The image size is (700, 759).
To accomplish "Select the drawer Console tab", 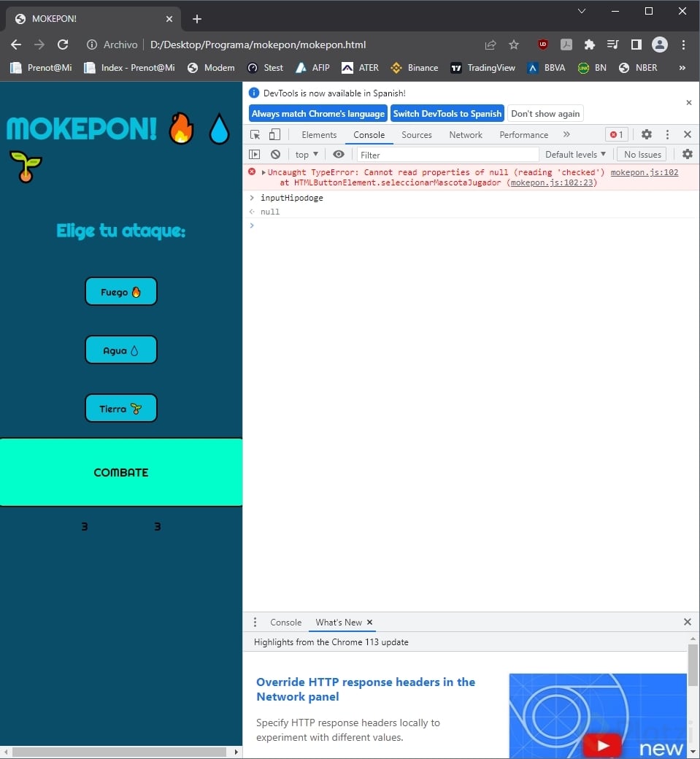I will [285, 622].
